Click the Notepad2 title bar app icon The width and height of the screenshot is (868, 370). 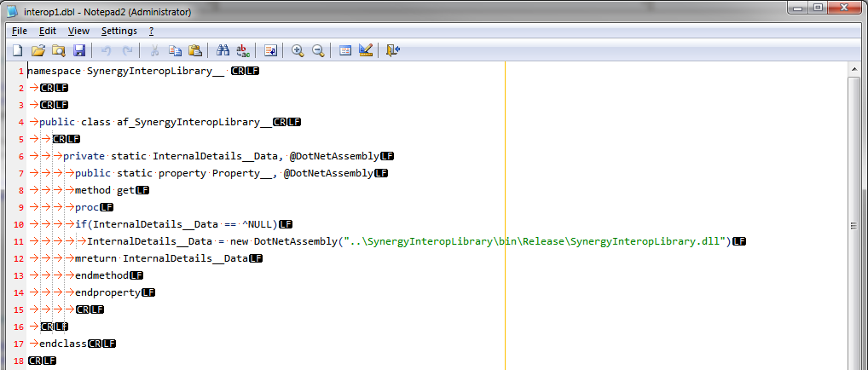pyautogui.click(x=12, y=11)
